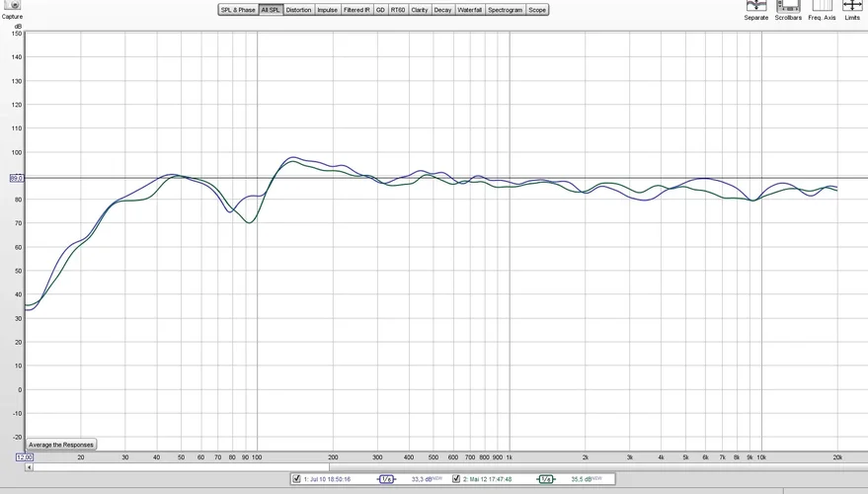The width and height of the screenshot is (868, 494).
Task: Open the GD tab
Action: pos(380,10)
